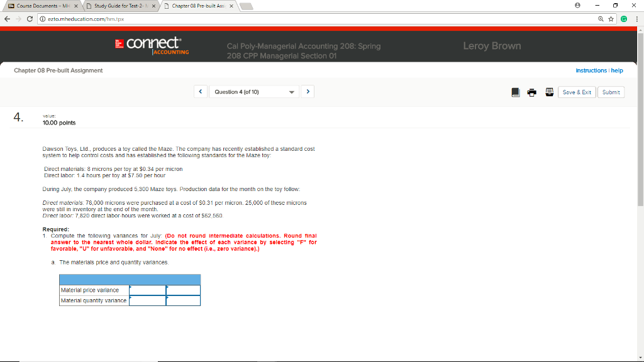Bookmark this page with the star icon

611,19
